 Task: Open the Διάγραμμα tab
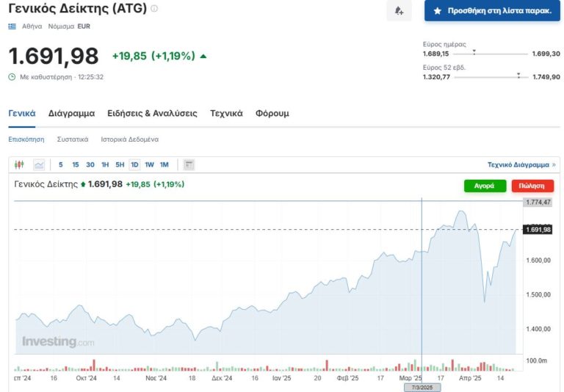click(71, 113)
